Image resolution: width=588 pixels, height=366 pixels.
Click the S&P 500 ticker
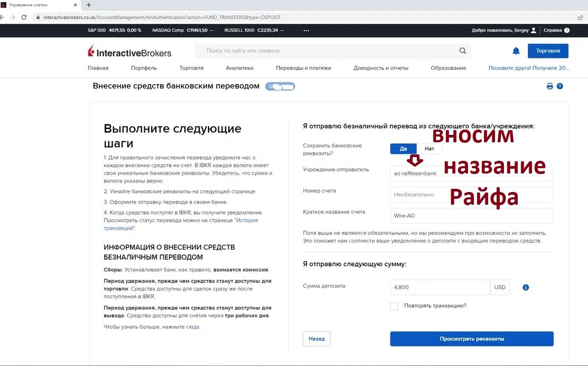(x=114, y=30)
